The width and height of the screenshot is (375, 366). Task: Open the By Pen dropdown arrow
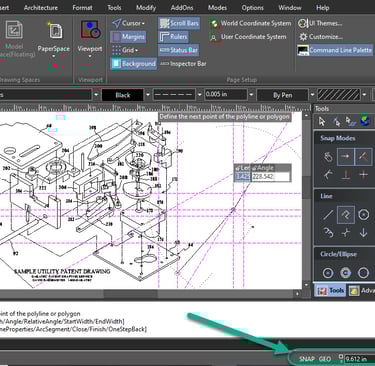pyautogui.click(x=312, y=95)
